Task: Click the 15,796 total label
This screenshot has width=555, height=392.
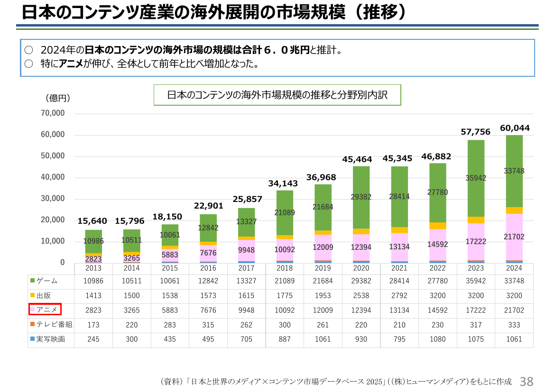Action: (129, 221)
